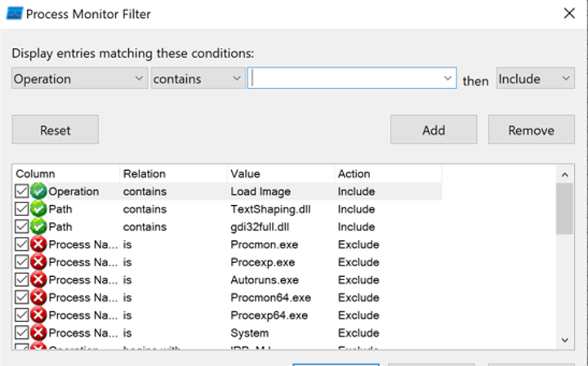
Task: Click the Process Monitor icon in title bar
Action: 13,14
